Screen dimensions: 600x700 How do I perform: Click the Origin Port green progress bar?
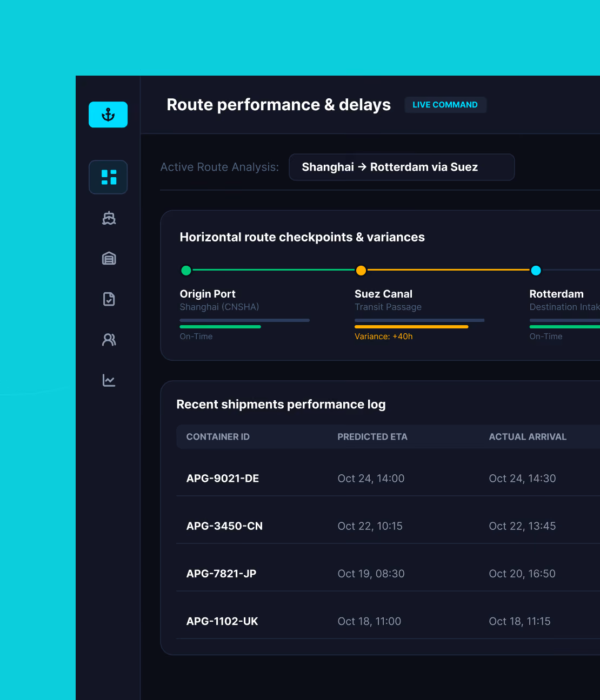coord(220,327)
